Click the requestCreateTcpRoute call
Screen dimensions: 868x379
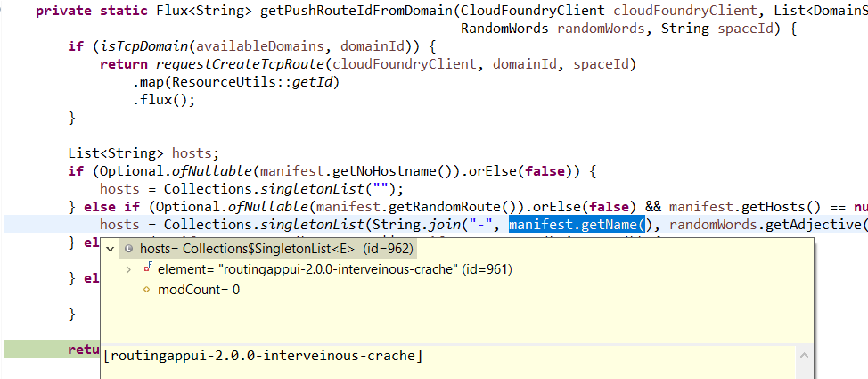241,64
